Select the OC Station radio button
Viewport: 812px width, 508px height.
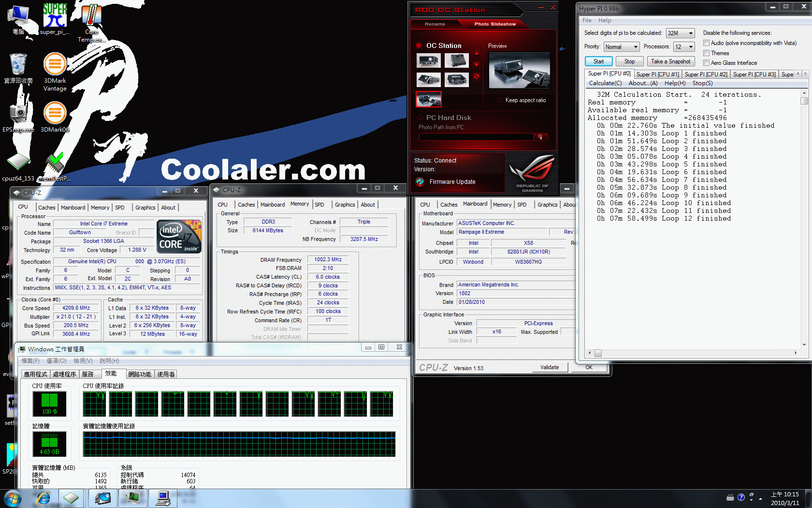(x=419, y=45)
